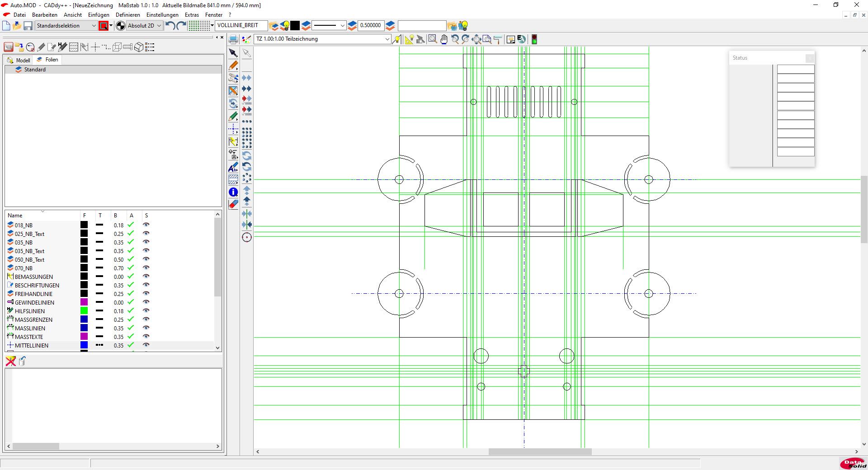Select the hatching tool icon
The height and width of the screenshot is (470, 868).
click(x=233, y=179)
